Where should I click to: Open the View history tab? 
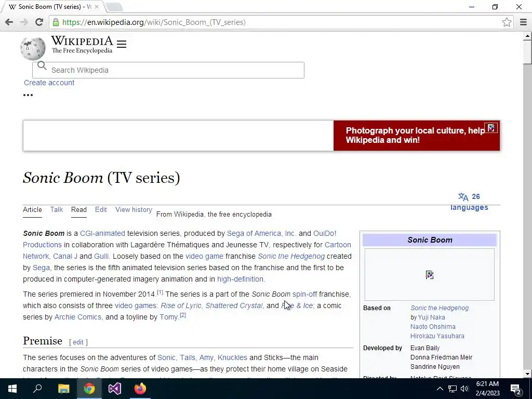(134, 210)
